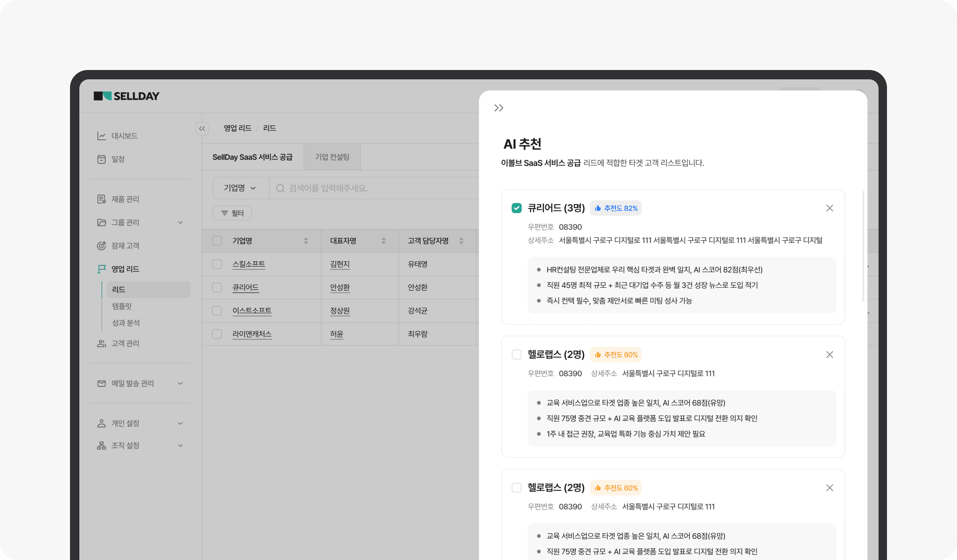Click representative 김현지 link

click(x=340, y=264)
